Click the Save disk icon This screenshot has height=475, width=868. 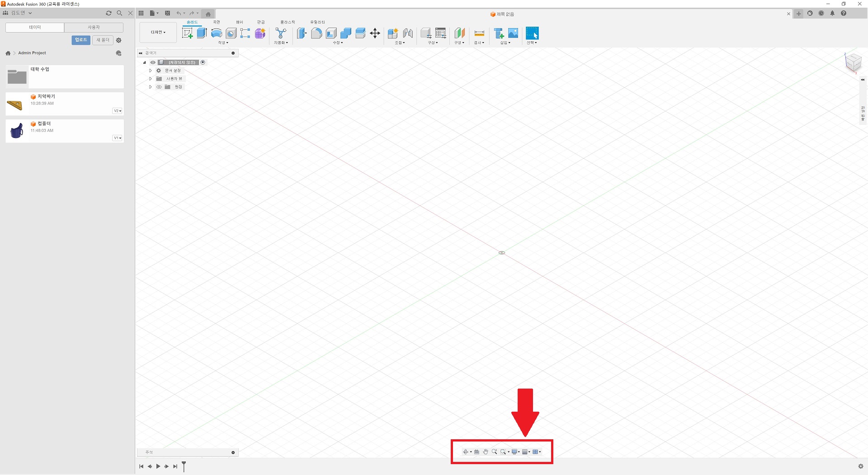[167, 13]
